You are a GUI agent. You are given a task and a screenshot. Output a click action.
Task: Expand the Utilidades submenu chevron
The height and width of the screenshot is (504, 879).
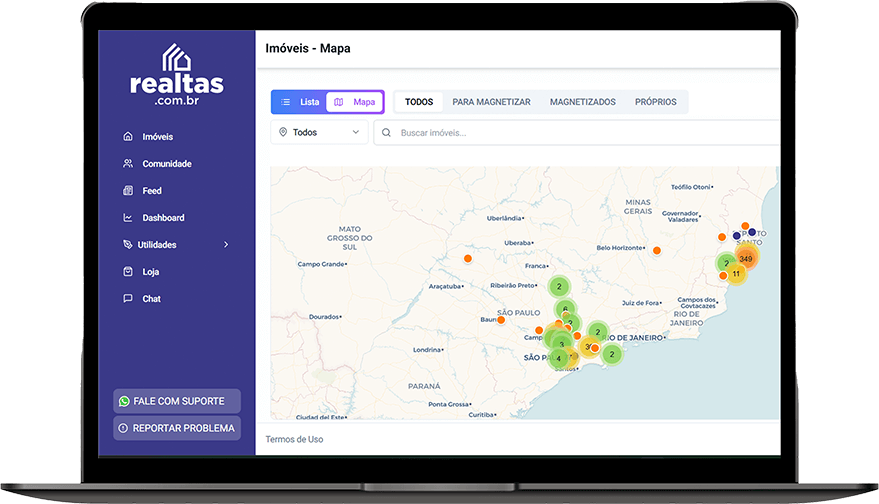[226, 244]
